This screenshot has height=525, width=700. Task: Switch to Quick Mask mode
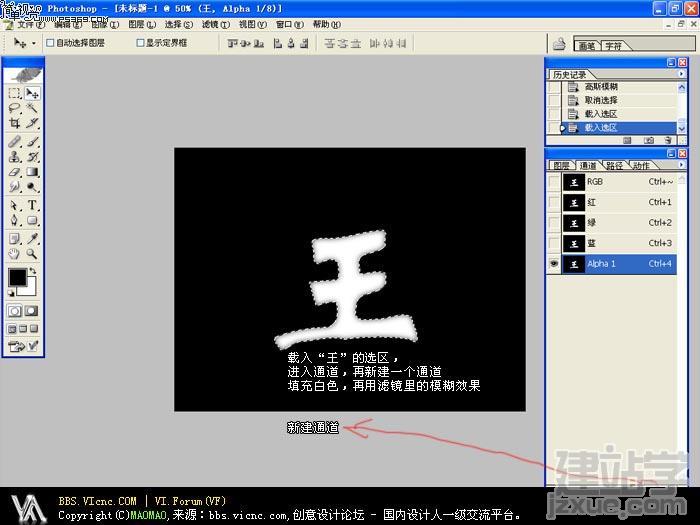[x=32, y=311]
